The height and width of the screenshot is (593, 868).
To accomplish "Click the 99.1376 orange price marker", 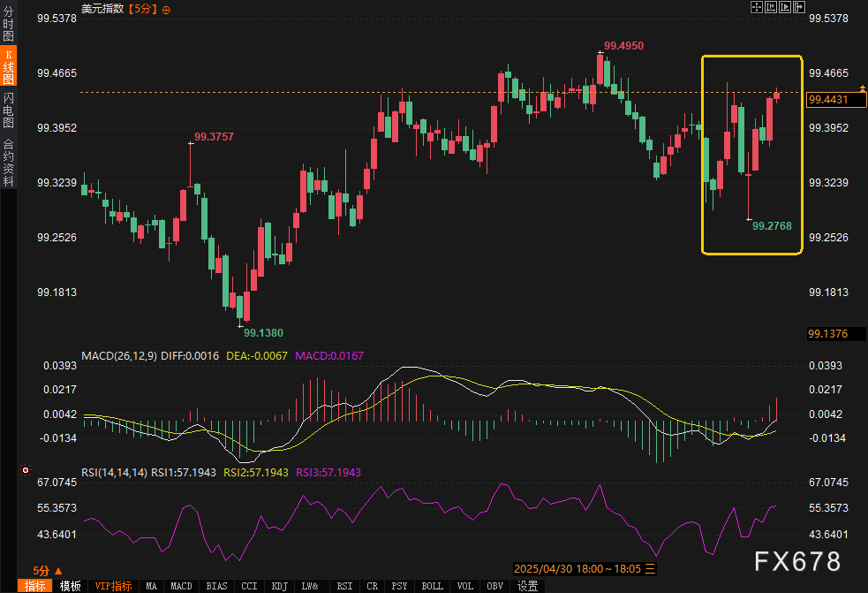I will [x=828, y=334].
